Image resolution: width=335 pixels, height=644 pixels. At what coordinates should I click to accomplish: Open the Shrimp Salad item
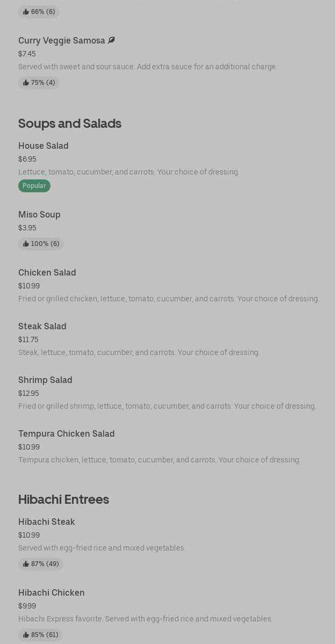pos(45,380)
